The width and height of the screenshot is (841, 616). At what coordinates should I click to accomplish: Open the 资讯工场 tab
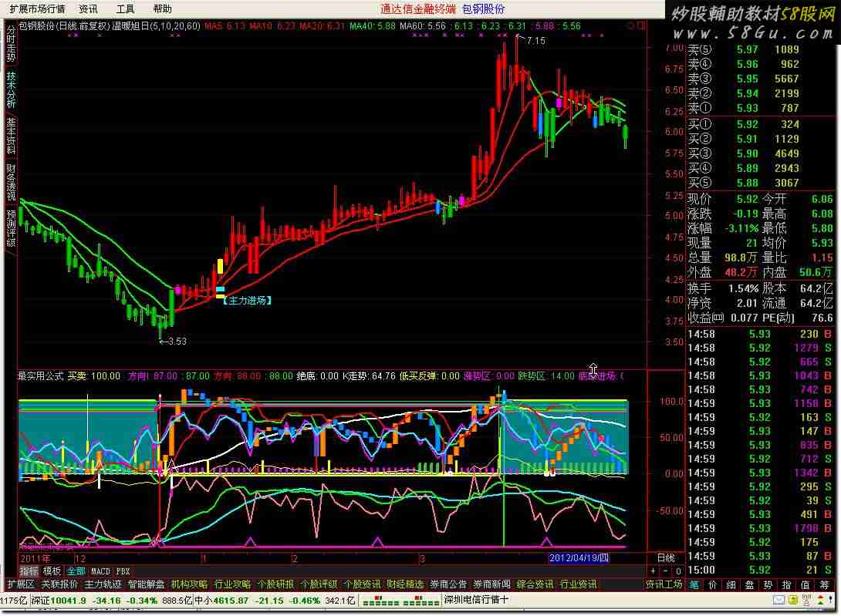point(664,584)
